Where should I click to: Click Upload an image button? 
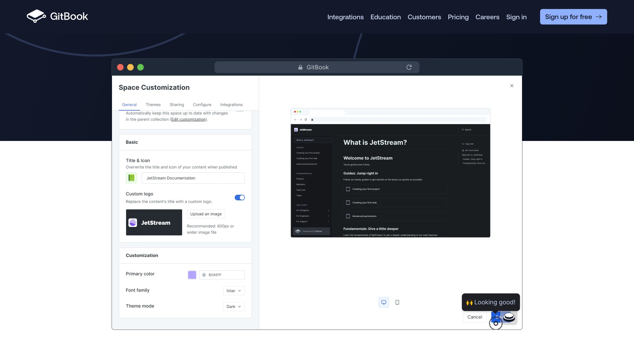point(206,214)
